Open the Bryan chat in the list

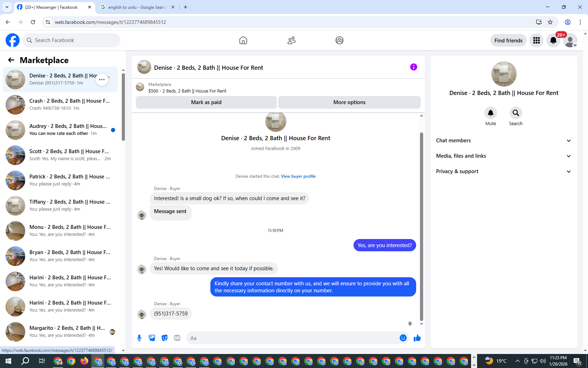tap(60, 256)
